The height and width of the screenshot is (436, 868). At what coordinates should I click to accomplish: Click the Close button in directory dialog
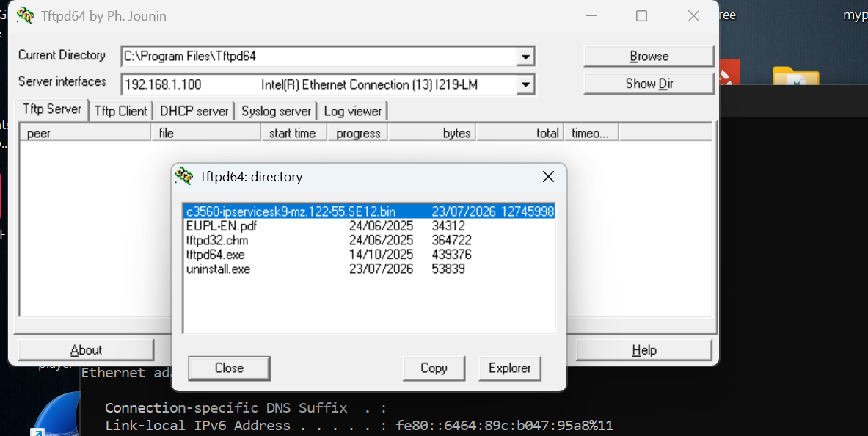[x=229, y=368]
